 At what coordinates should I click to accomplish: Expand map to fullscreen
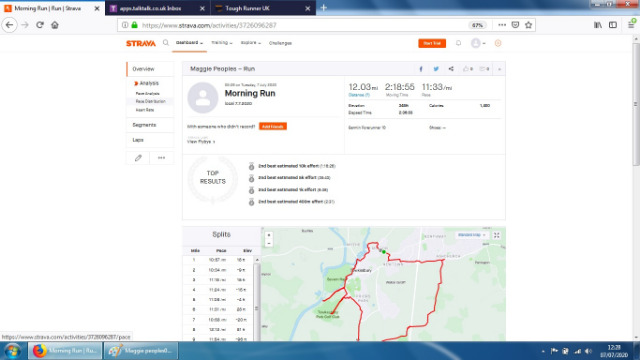click(x=497, y=235)
